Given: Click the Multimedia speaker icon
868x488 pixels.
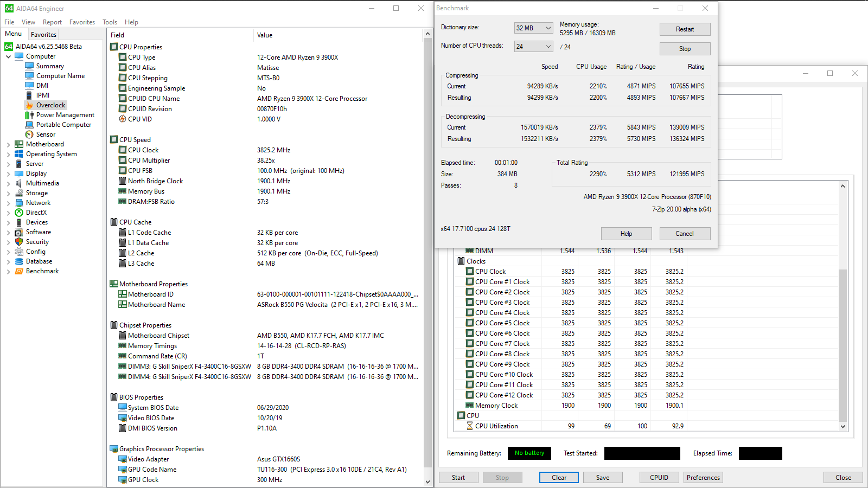Looking at the screenshot, I should click(x=19, y=183).
